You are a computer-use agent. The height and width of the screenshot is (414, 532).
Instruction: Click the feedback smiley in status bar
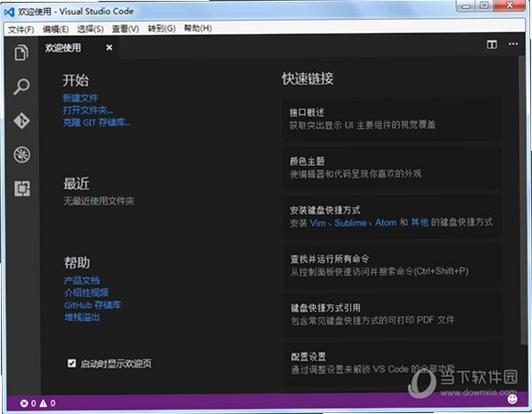point(512,399)
